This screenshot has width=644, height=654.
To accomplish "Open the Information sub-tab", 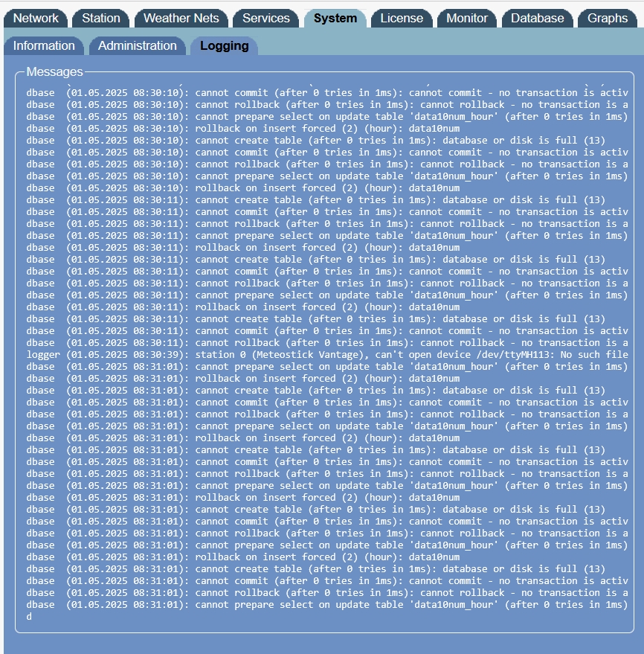I will 44,46.
